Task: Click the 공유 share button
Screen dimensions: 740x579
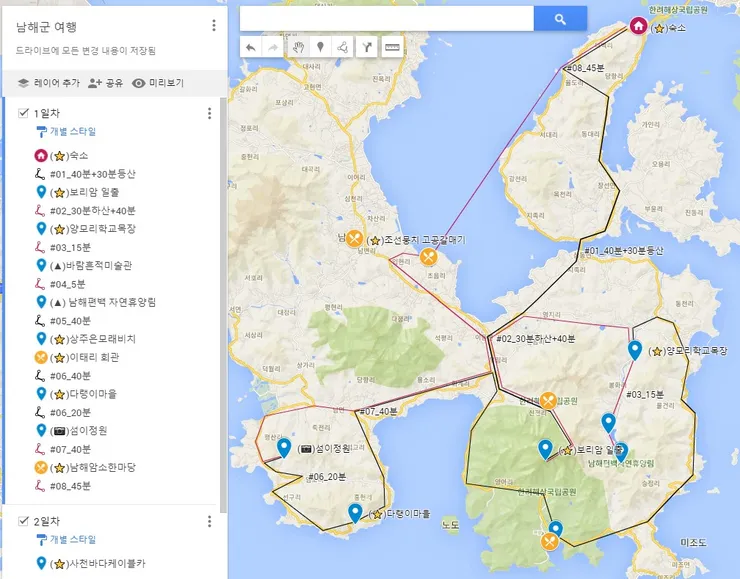Action: click(105, 83)
